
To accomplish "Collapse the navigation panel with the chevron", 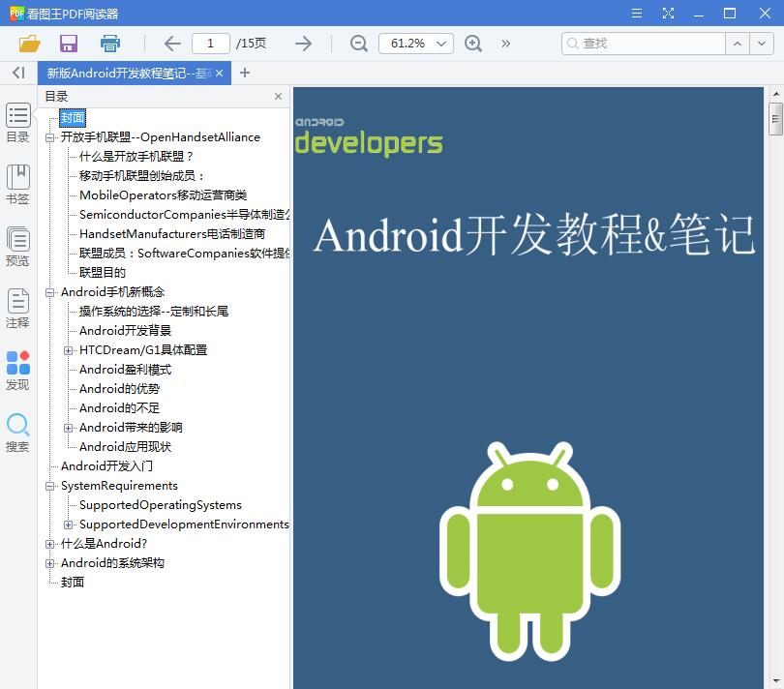I will pos(17,74).
